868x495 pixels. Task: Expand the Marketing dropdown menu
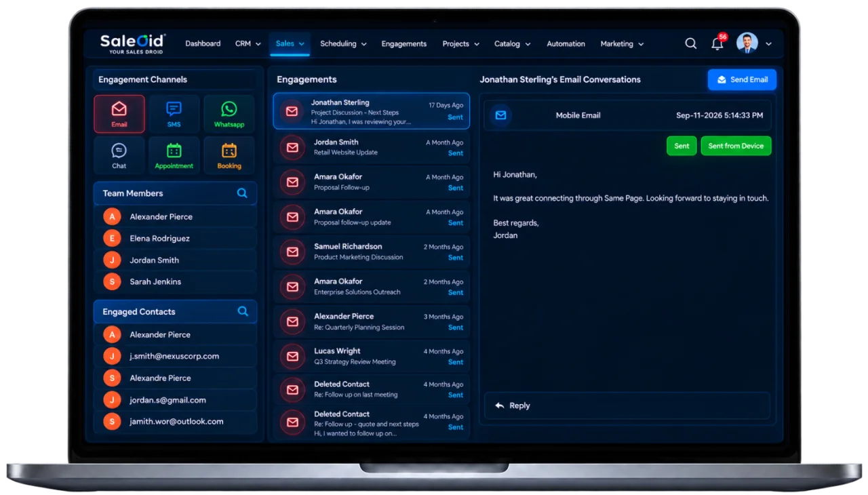tap(622, 43)
